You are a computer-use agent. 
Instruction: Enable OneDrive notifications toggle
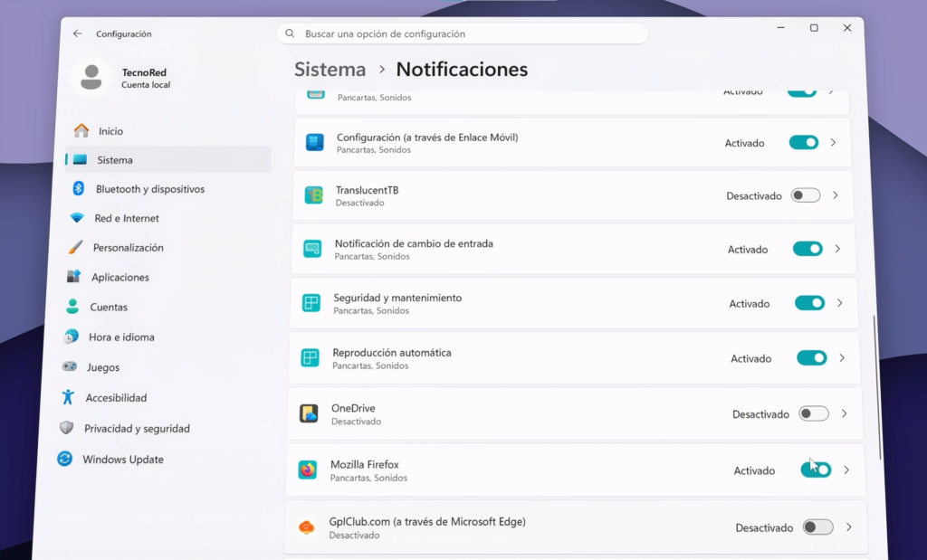click(814, 413)
